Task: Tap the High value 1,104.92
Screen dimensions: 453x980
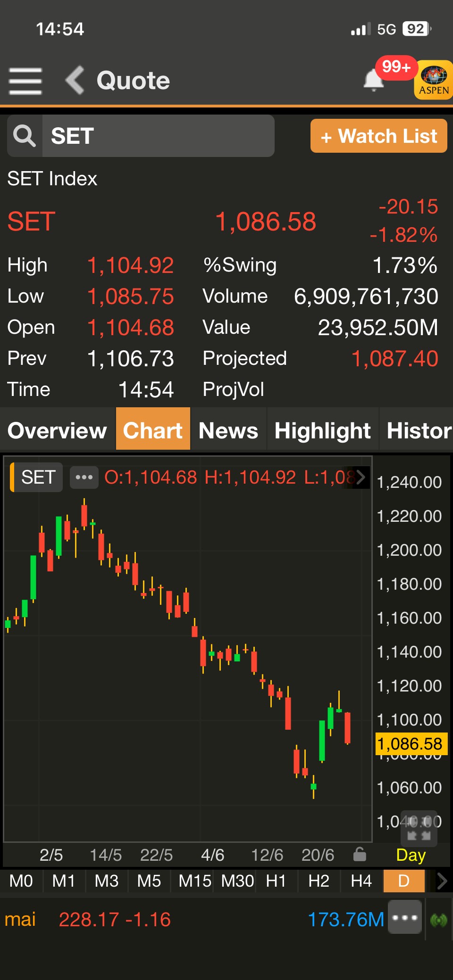Action: pos(131,265)
